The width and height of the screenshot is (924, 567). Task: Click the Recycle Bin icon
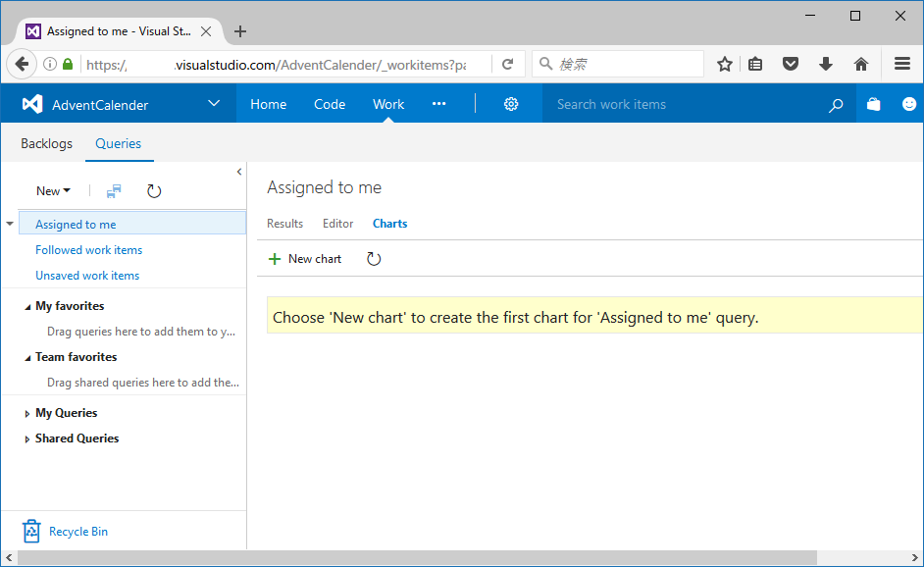point(31,531)
